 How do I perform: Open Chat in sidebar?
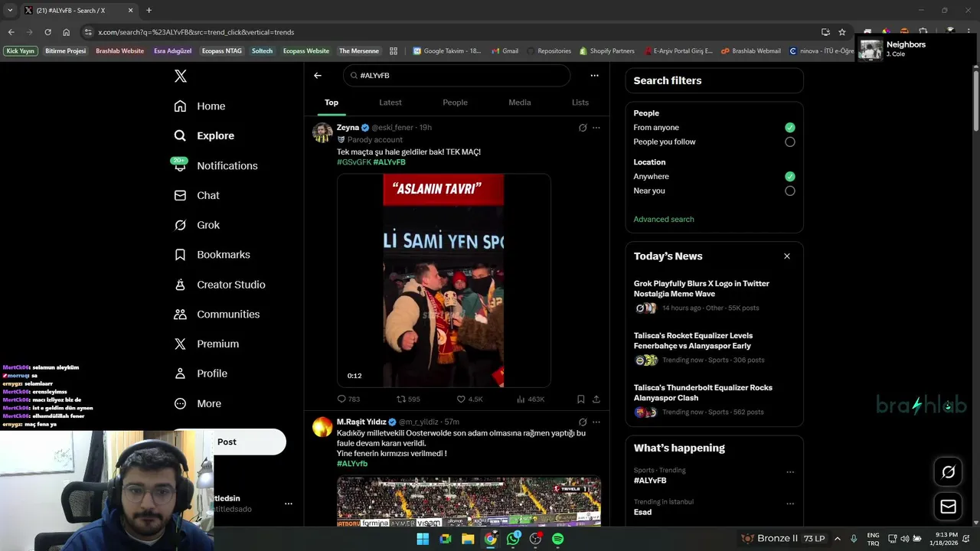pyautogui.click(x=197, y=195)
